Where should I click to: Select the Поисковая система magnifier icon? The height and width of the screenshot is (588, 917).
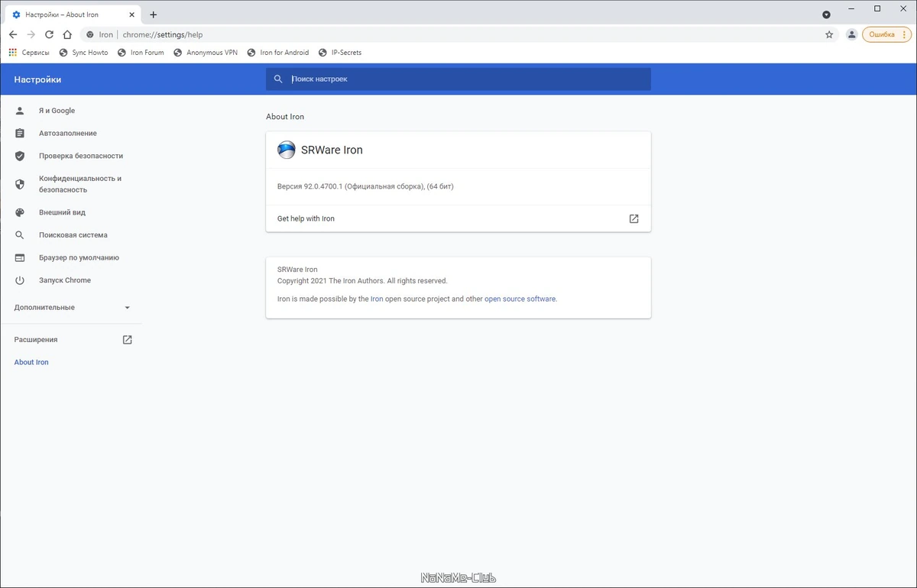click(x=20, y=235)
